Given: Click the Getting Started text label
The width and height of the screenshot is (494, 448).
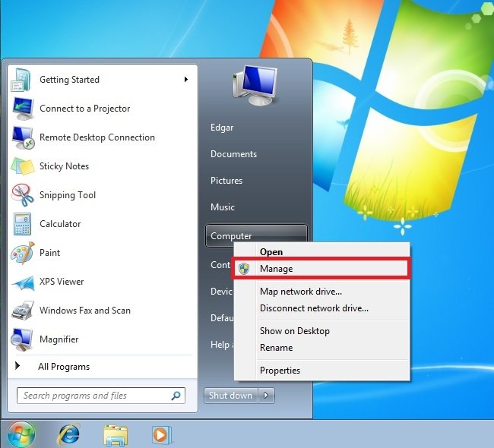Looking at the screenshot, I should (69, 80).
